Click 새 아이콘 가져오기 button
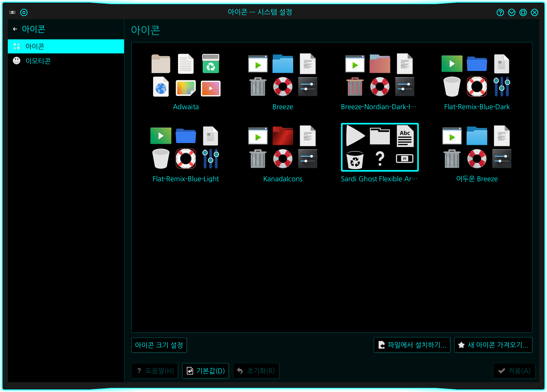This screenshot has width=547, height=392. click(493, 345)
